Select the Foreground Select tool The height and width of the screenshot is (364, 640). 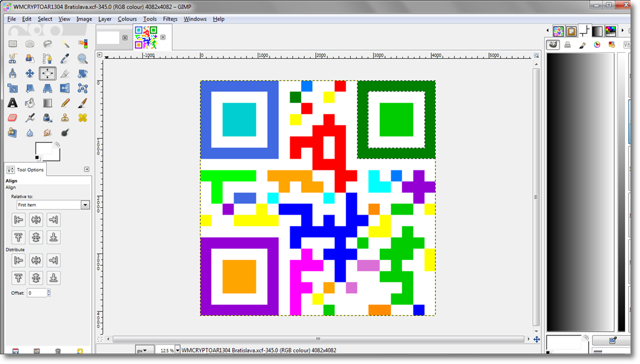(30, 59)
